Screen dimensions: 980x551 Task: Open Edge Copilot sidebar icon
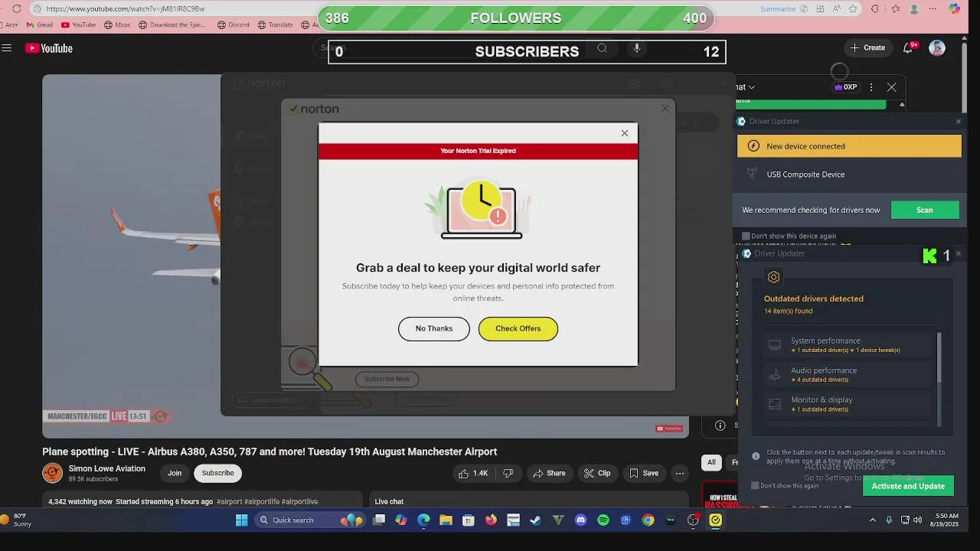coord(954,8)
